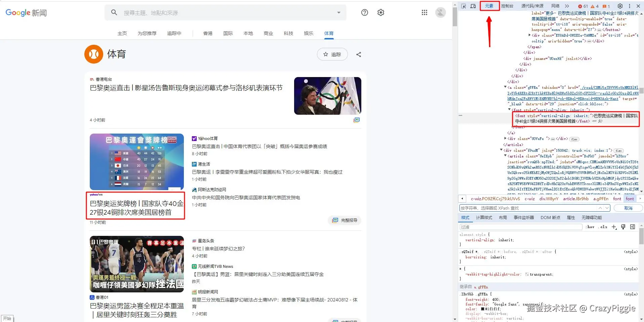Go to the 香港 news category
Viewport: 644px width, 322px height.
[208, 33]
